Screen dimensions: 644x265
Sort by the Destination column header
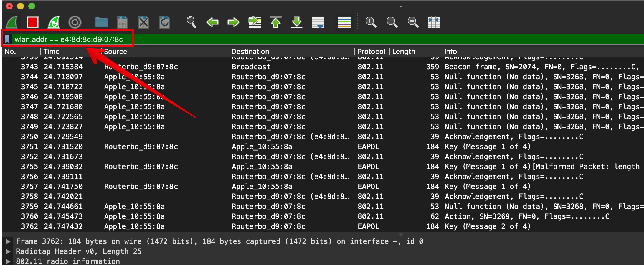[292, 52]
